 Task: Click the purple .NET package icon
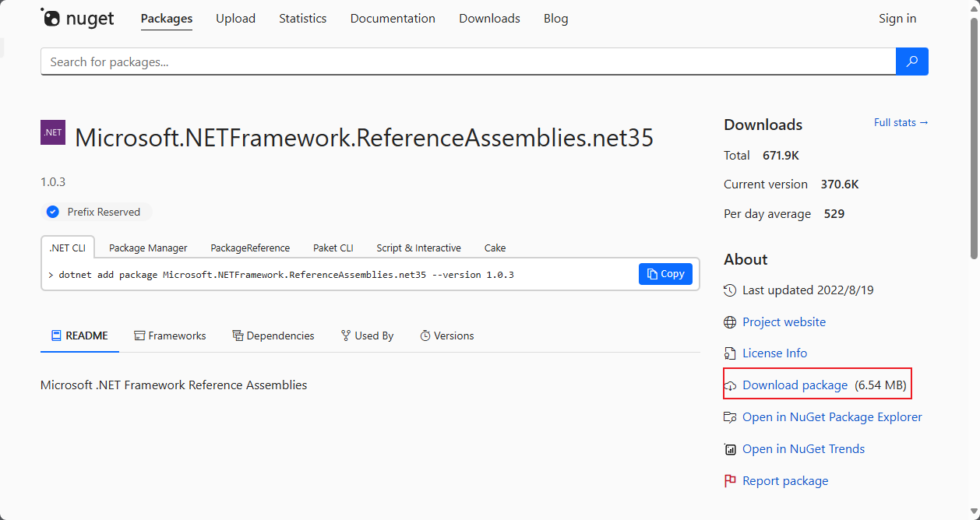click(53, 132)
